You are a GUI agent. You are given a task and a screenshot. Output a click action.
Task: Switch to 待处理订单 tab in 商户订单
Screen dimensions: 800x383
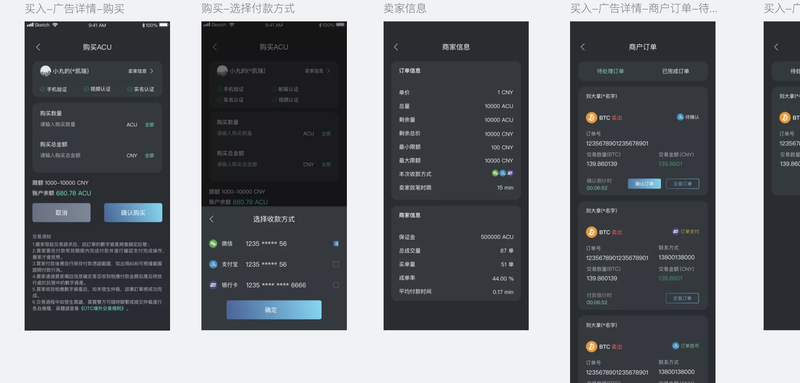point(610,71)
